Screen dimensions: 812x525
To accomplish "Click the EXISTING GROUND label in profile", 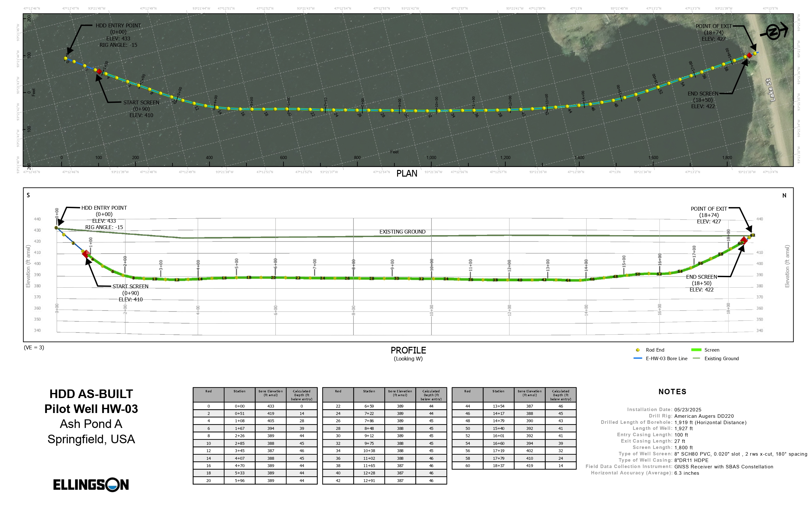I will coord(402,232).
